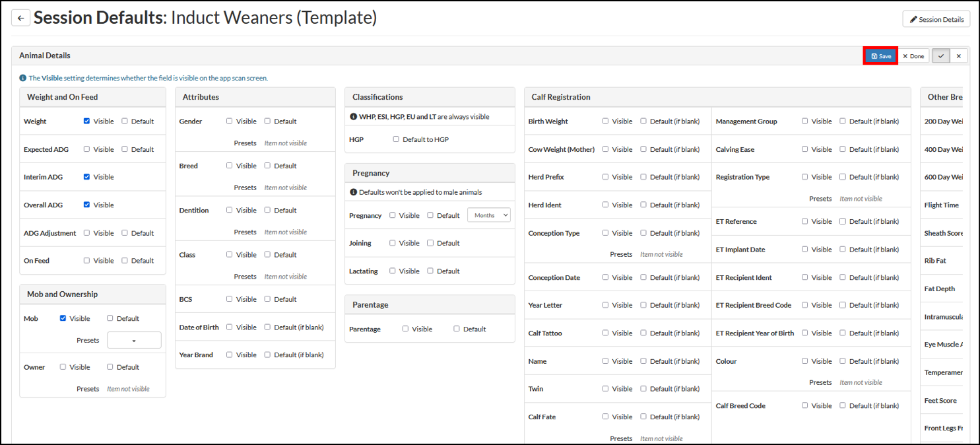Open the Pregnancy units dropdown showing Months
The height and width of the screenshot is (445, 980).
[x=488, y=215]
